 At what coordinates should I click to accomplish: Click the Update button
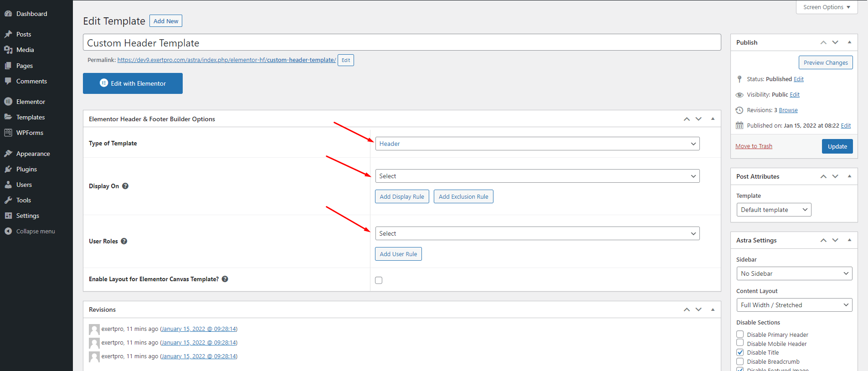click(x=837, y=146)
